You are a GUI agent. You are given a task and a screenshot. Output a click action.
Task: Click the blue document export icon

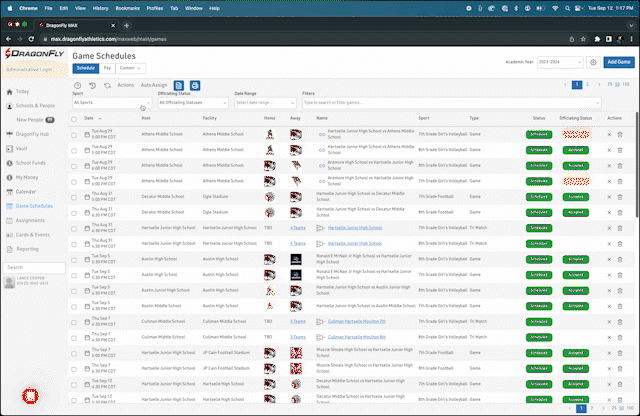178,86
